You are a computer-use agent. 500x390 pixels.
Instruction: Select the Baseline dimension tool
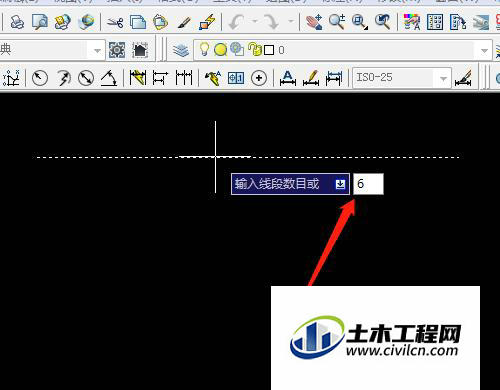160,78
